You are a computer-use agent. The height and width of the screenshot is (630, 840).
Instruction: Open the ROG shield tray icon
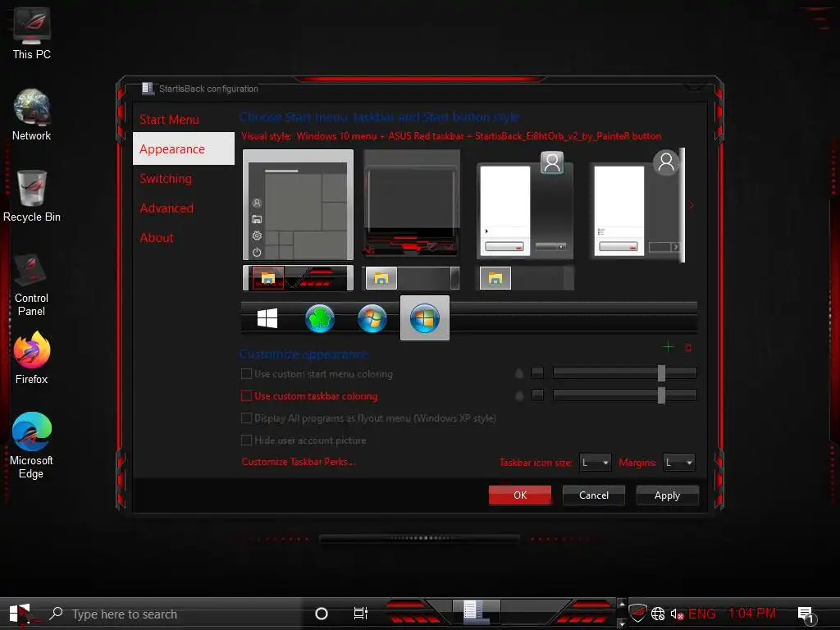coord(637,614)
